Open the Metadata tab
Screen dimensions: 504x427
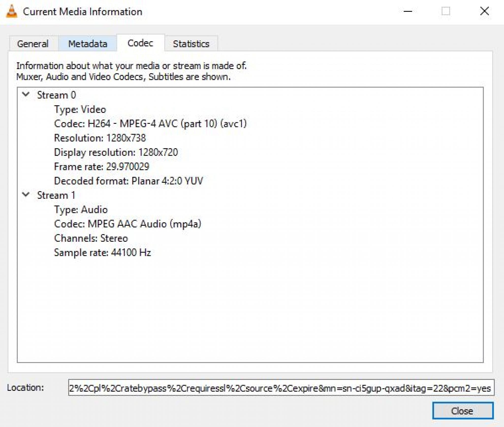click(x=88, y=44)
